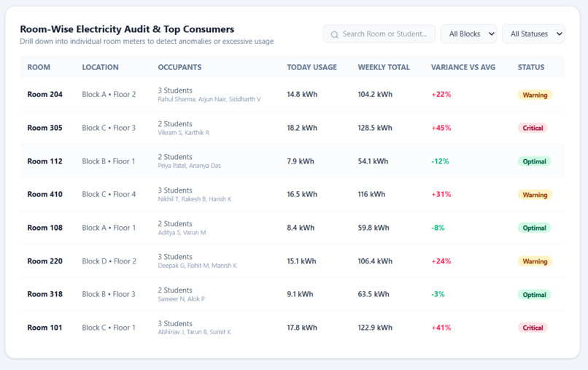Image resolution: width=588 pixels, height=370 pixels.
Task: Click the 7.9 kWh today usage
Action: (x=301, y=161)
